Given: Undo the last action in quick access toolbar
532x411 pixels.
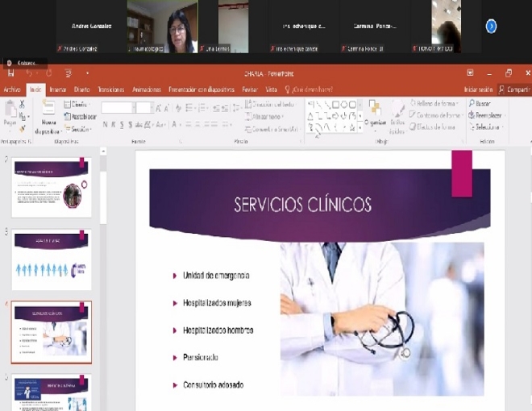Looking at the screenshot, I should click(x=29, y=73).
